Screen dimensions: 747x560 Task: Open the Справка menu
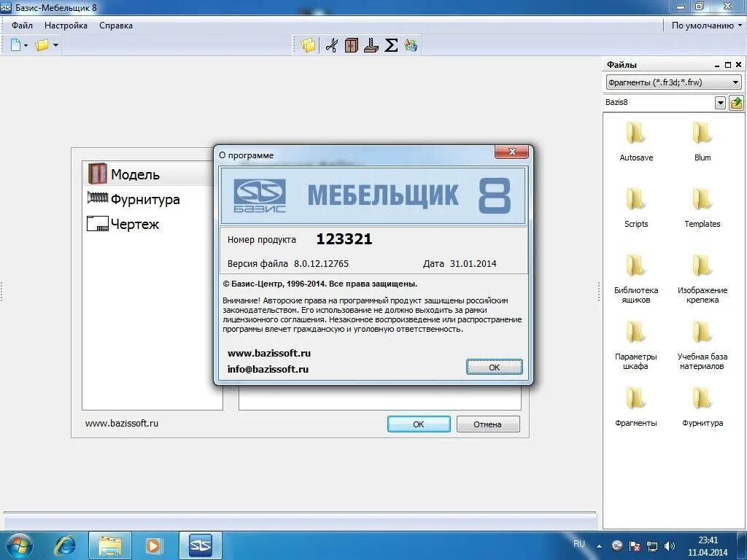[x=116, y=26]
